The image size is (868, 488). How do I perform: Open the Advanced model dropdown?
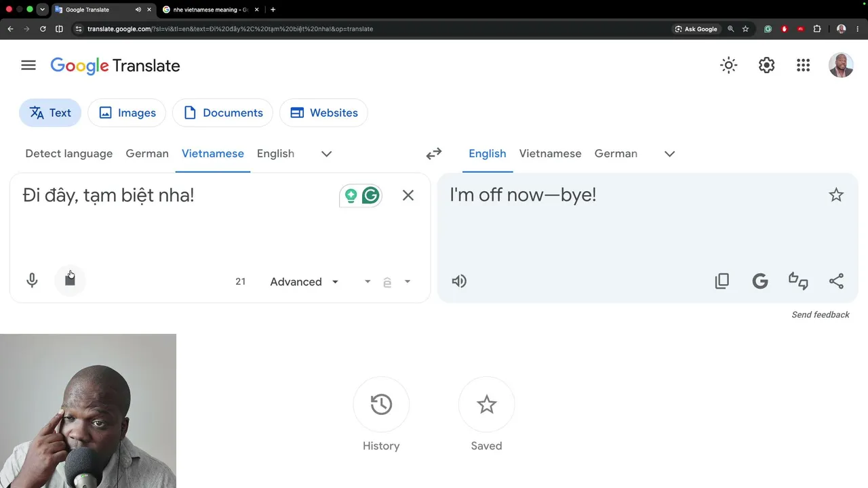[x=304, y=281]
